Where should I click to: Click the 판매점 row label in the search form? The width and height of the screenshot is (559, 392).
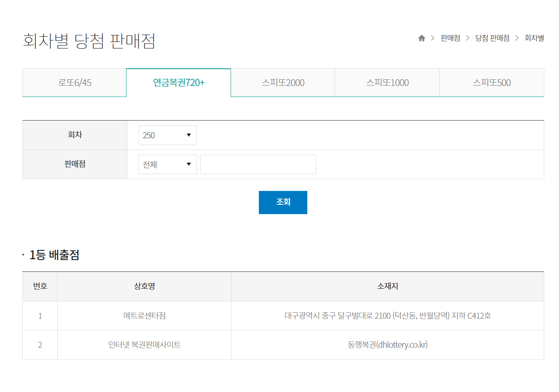75,164
